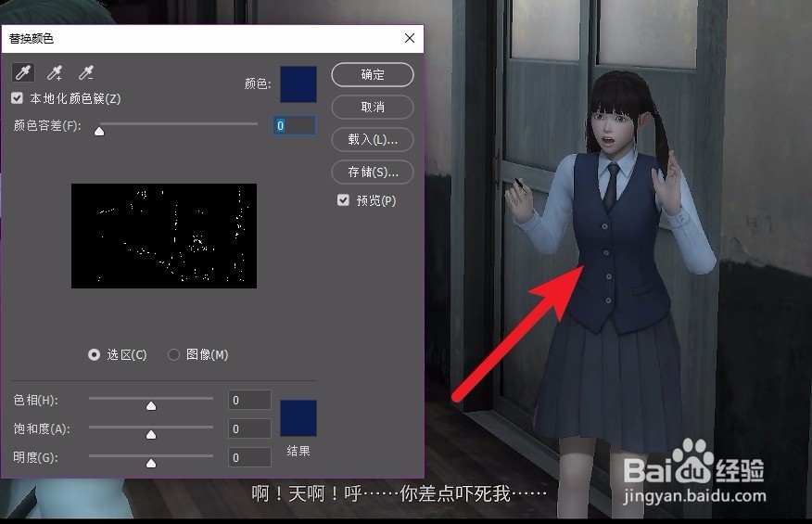
Task: Toggle the 预览(P) checkbox
Action: pyautogui.click(x=343, y=200)
